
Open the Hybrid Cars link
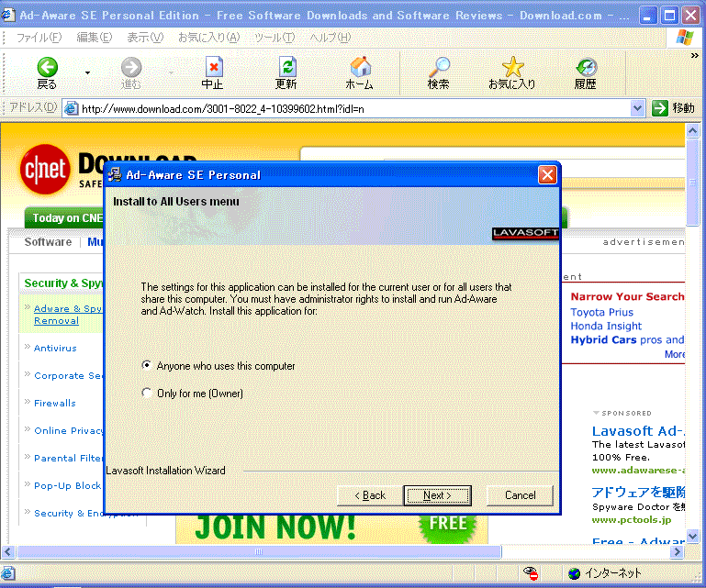click(603, 339)
